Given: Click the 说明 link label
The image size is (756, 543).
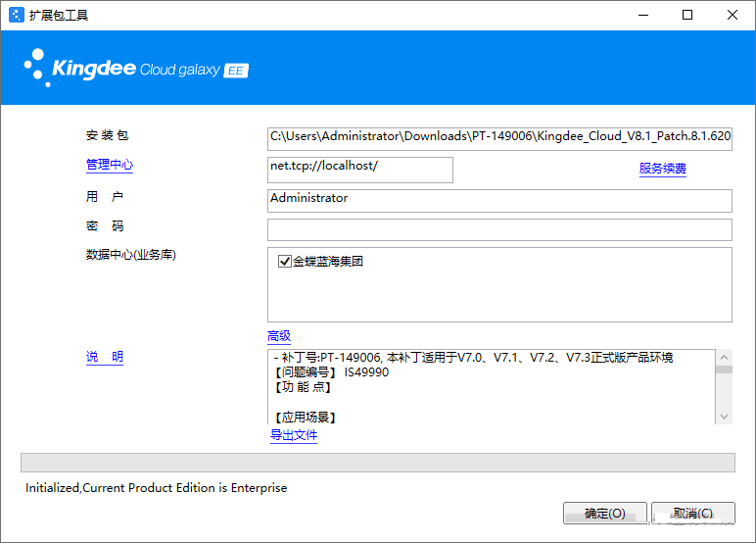Looking at the screenshot, I should pyautogui.click(x=105, y=357).
